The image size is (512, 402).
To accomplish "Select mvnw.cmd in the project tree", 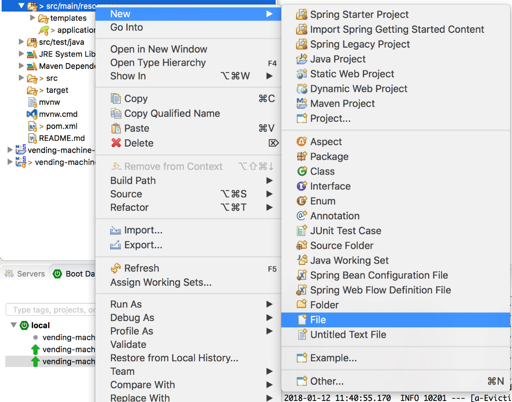I will (x=58, y=114).
